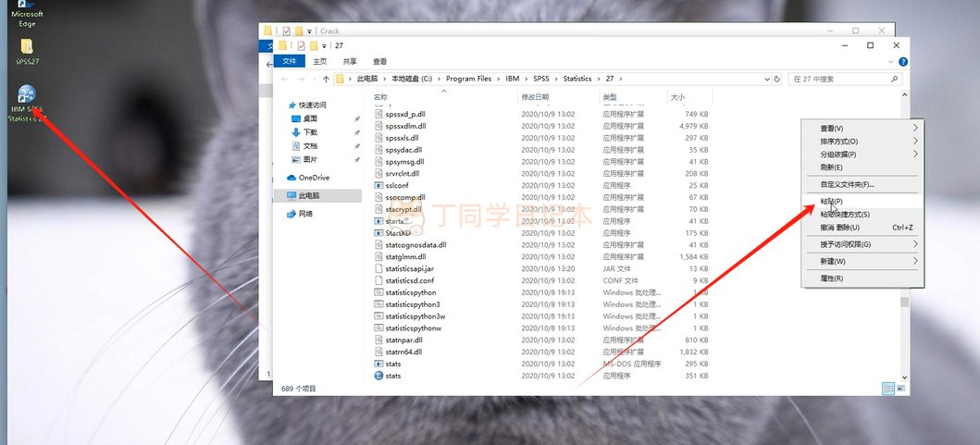980x445 pixels.
Task: Switch to Details view icon in the status bar
Action: coord(888,389)
